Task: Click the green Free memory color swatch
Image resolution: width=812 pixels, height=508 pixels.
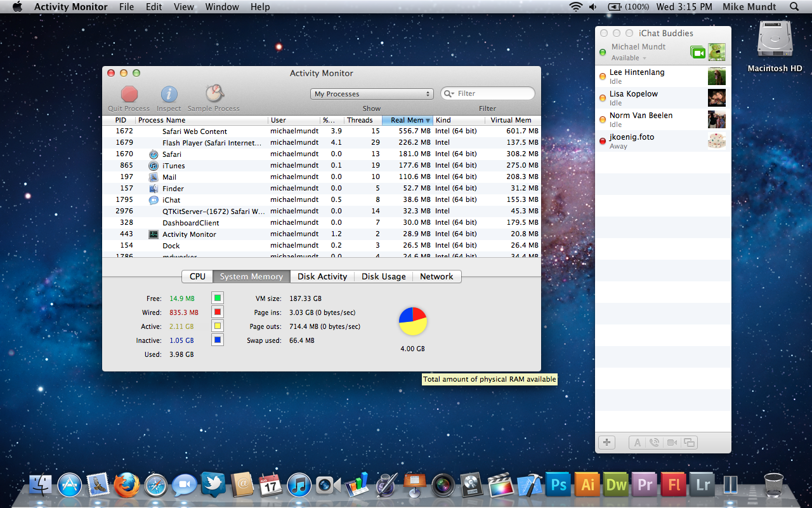Action: coord(218,298)
